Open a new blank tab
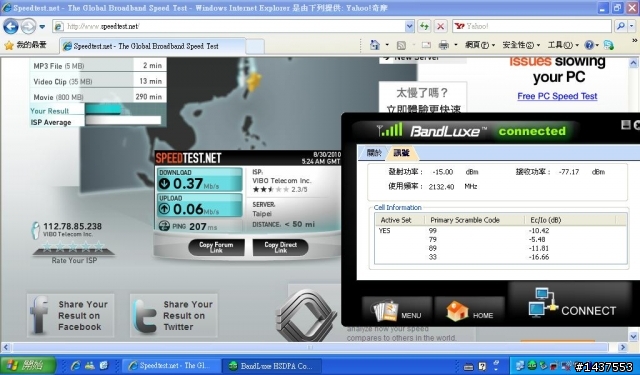Screen dimensions: 640x375 (x=255, y=46)
